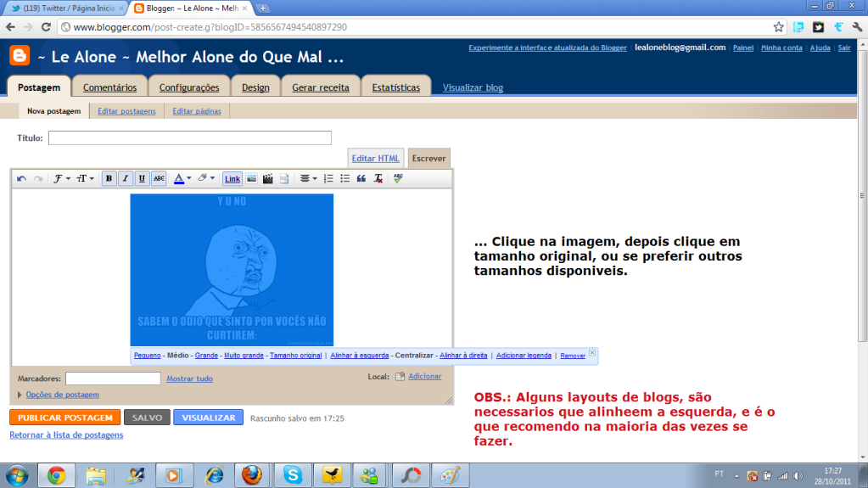Open the font family dropdown
Image resolution: width=868 pixels, height=488 pixels.
click(x=62, y=179)
